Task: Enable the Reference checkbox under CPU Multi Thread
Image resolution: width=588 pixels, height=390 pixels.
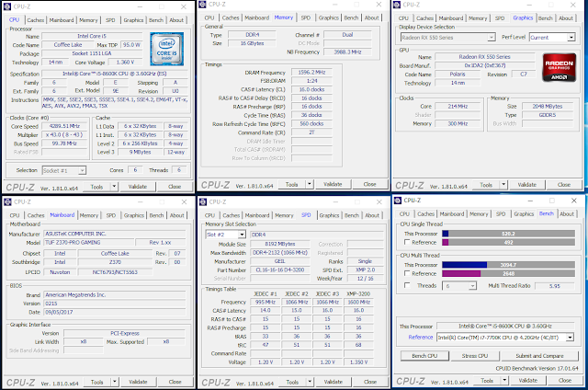Action: click(407, 273)
